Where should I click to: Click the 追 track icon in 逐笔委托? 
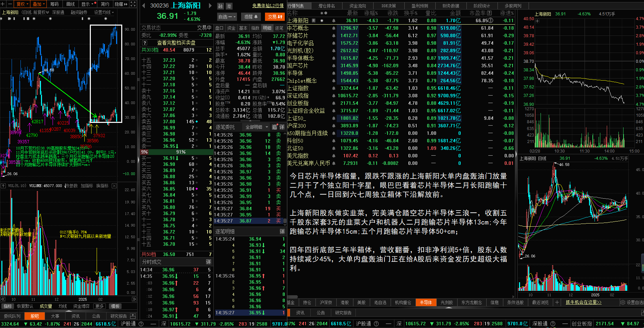click(274, 127)
